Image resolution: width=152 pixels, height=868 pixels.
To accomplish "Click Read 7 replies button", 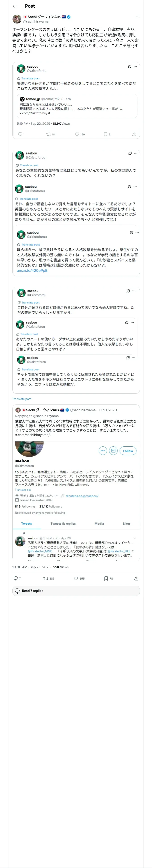I will point(76,591).
